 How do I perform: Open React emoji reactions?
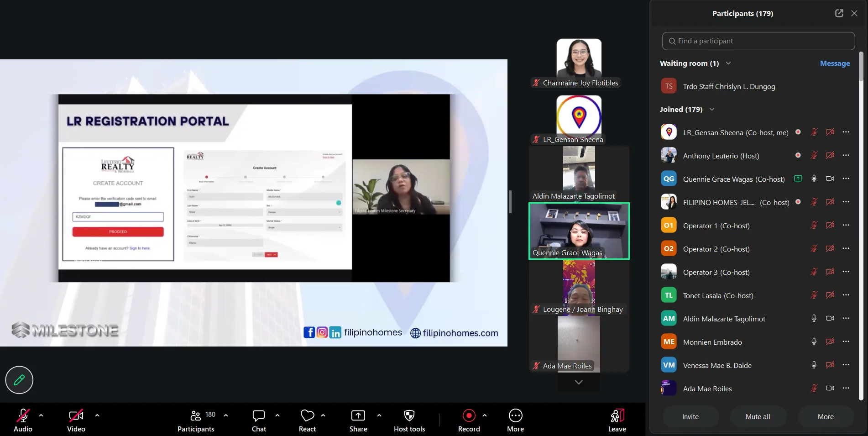(x=307, y=420)
